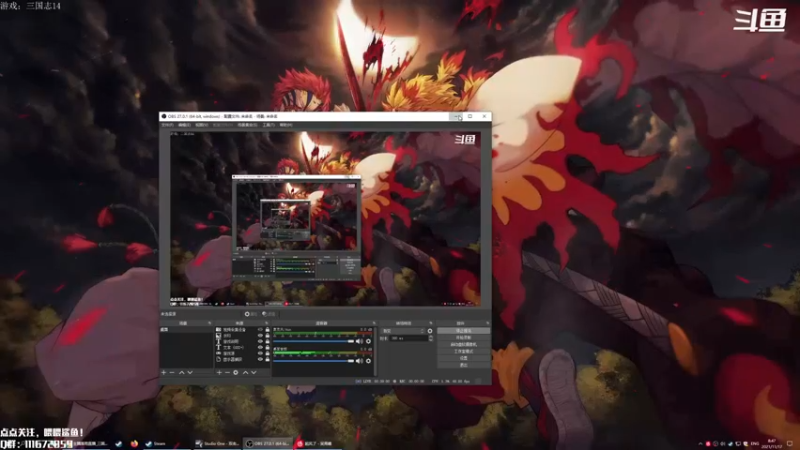This screenshot has width=800, height=450.
Task: Select the OBS 27.0.1 taskbar button
Action: 268,443
